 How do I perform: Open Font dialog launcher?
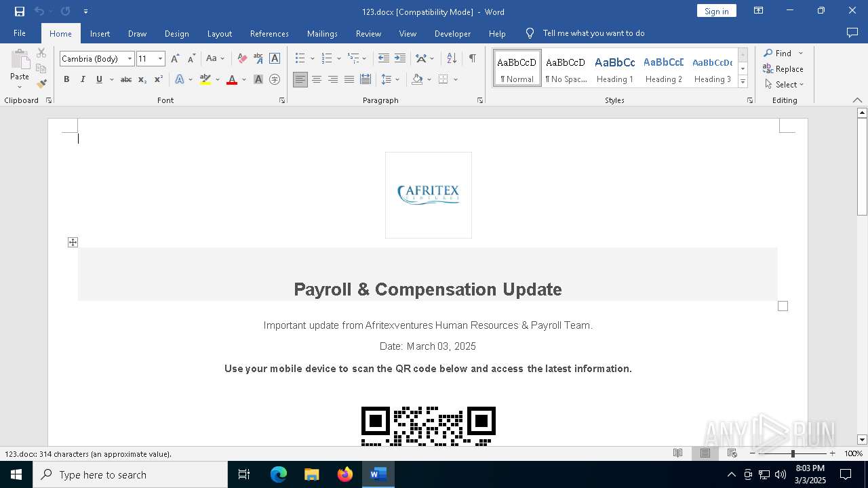[282, 100]
